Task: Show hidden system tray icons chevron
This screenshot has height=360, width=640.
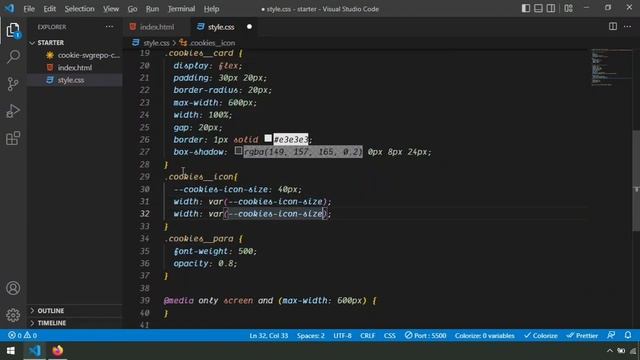Action: point(609,351)
